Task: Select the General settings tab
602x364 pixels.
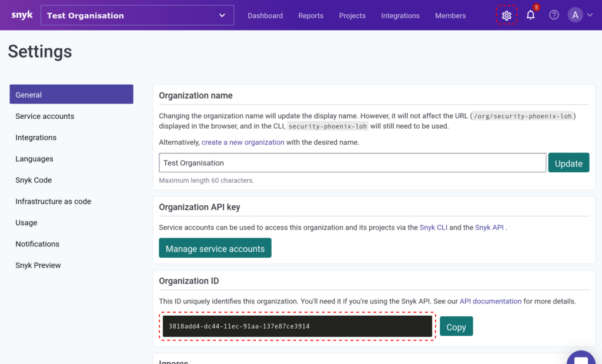Action: pyautogui.click(x=71, y=95)
